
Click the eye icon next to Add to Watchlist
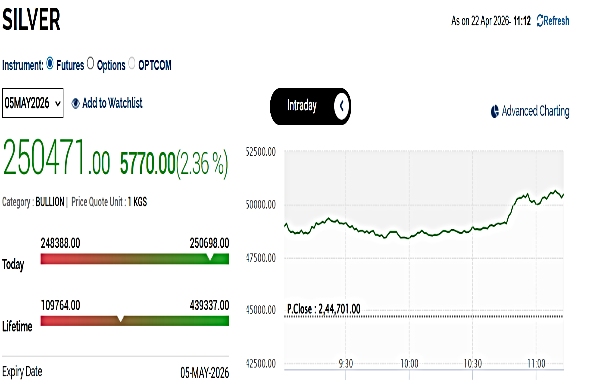[75, 103]
